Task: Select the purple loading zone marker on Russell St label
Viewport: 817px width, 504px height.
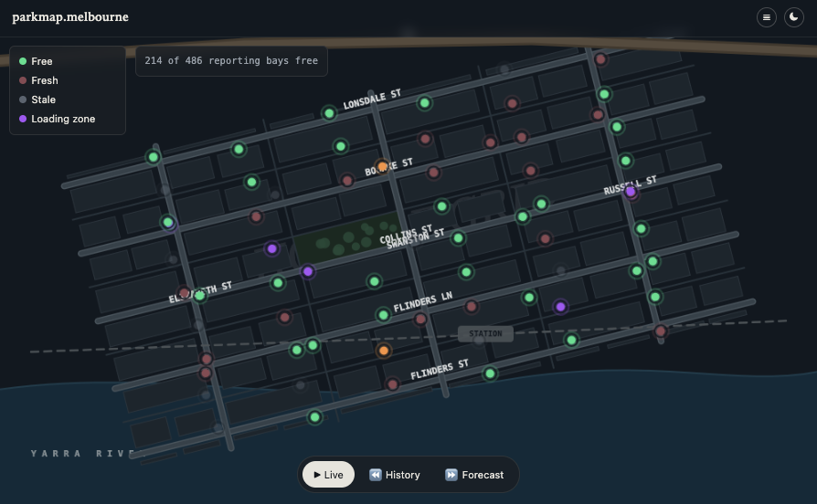Action: 631,192
